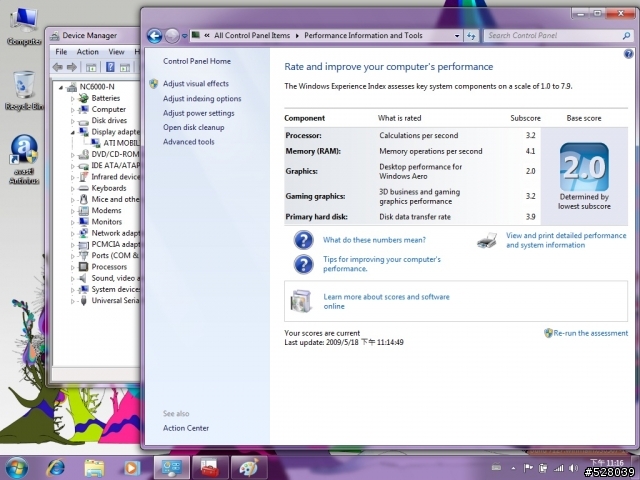This screenshot has width=640, height=480.
Task: Expand Keyboards node
Action: point(73,189)
